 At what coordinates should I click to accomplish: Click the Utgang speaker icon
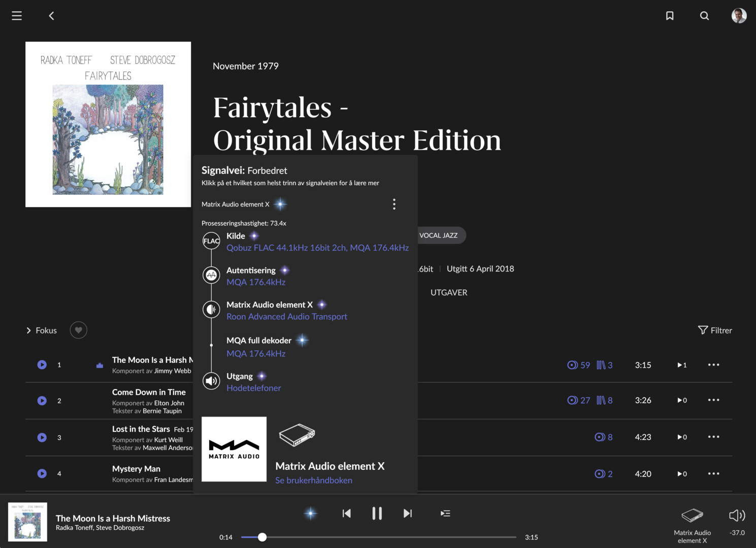pyautogui.click(x=211, y=381)
